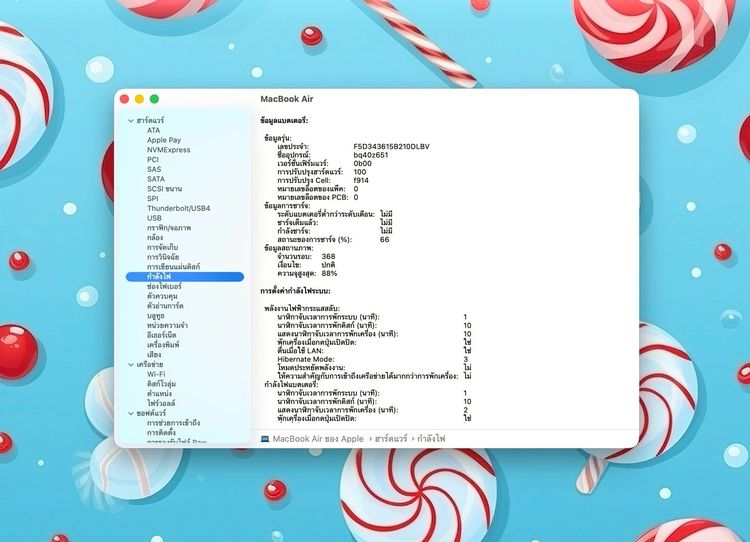Viewport: 750px width, 542px height.
Task: Open the ATA hardware item
Action: pyautogui.click(x=153, y=130)
